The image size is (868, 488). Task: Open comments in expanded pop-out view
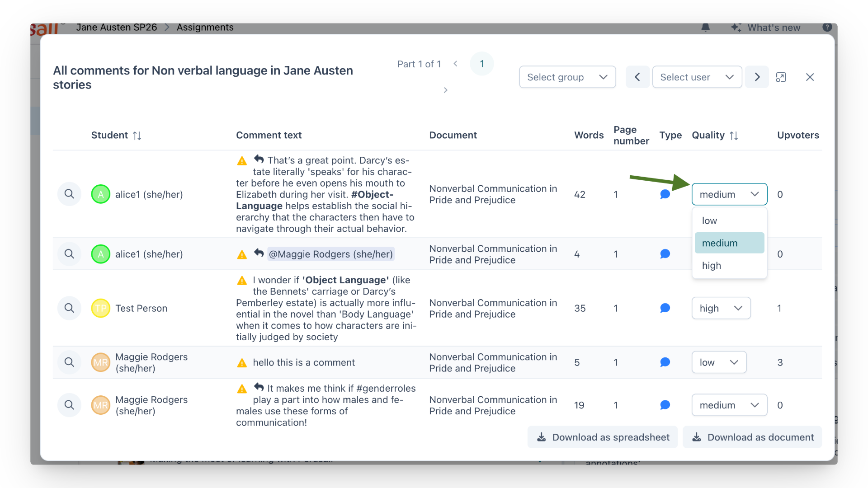coord(781,77)
